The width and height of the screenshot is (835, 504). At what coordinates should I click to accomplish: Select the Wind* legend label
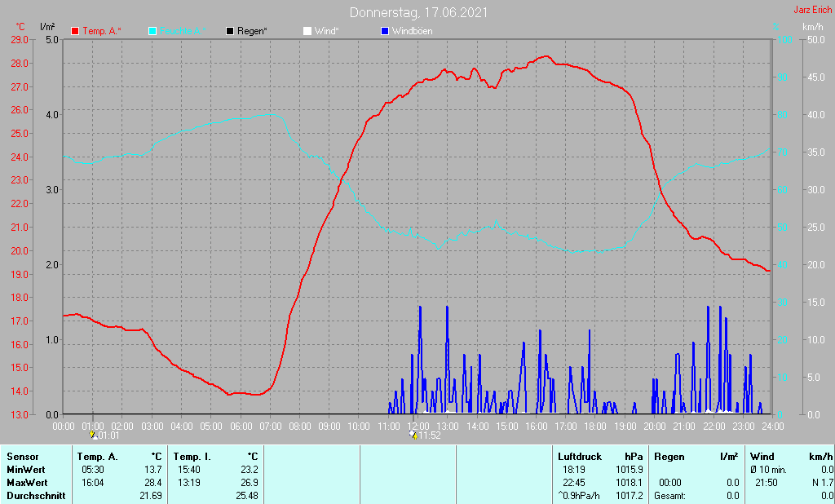point(327,31)
